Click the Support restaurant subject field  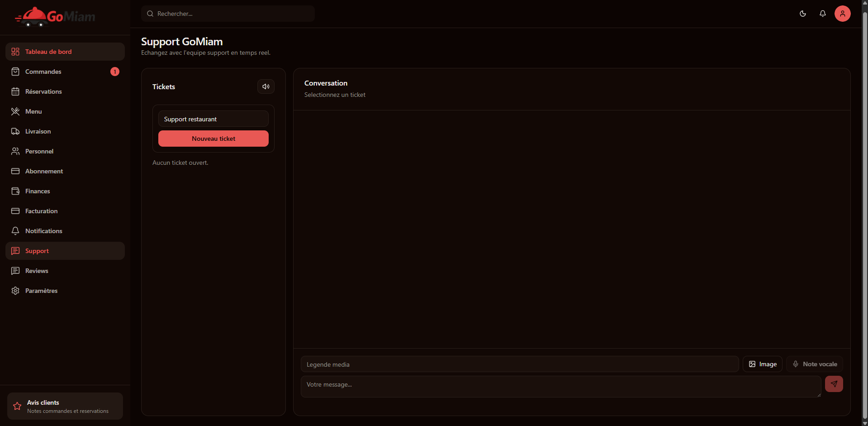click(213, 119)
